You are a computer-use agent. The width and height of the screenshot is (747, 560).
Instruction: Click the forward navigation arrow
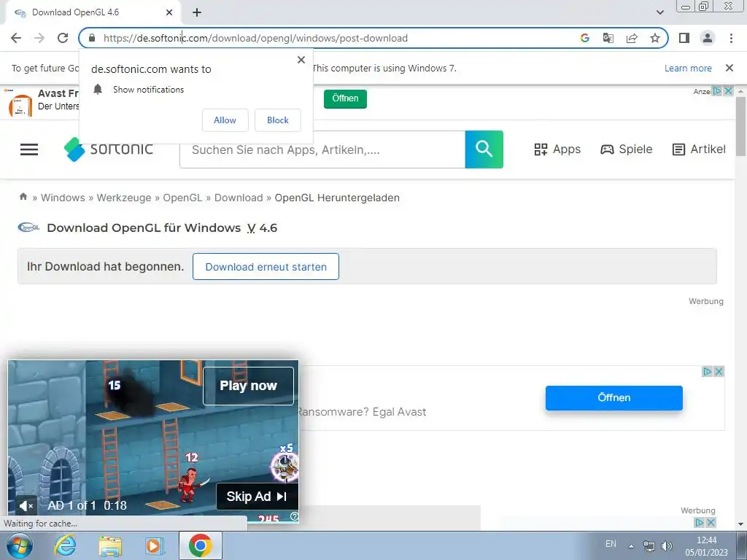[x=39, y=38]
